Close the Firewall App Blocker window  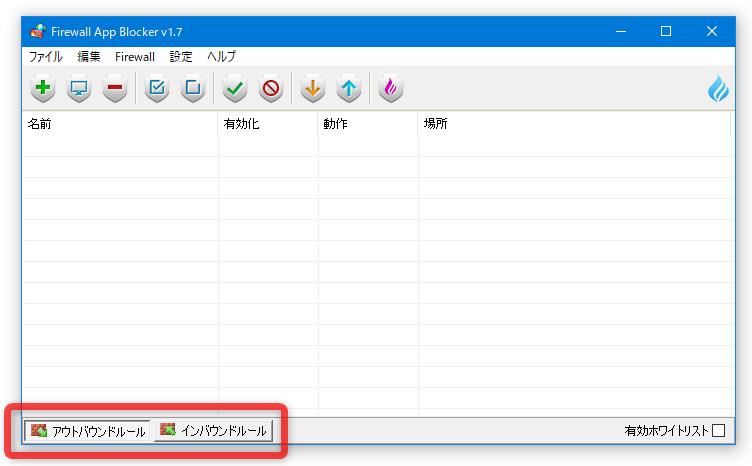pos(712,31)
